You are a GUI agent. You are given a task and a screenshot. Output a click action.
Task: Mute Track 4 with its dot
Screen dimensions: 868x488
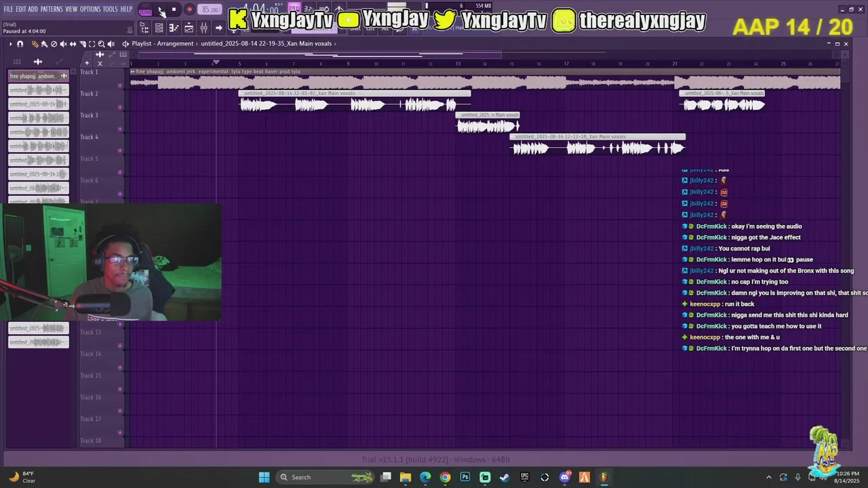120,150
